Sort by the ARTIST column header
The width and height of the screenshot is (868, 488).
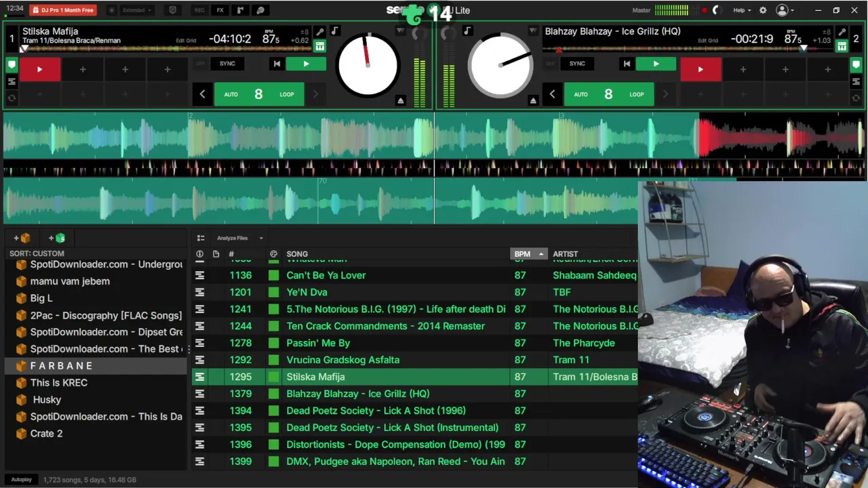566,254
